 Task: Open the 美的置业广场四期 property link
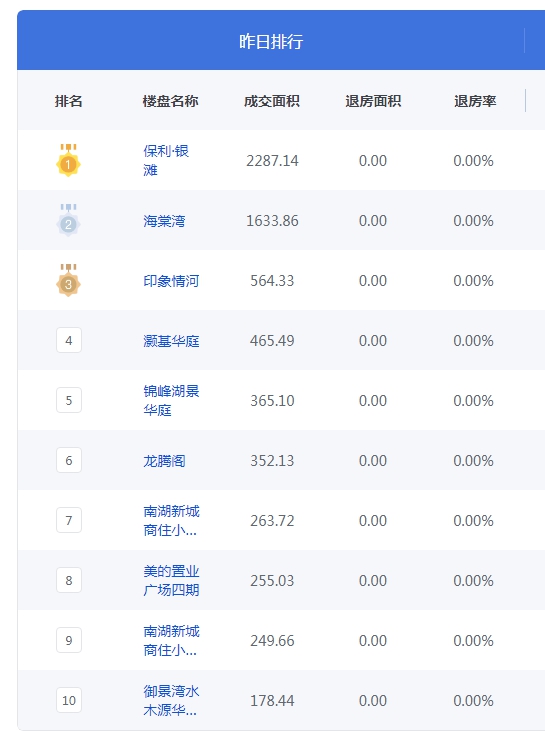tap(171, 580)
